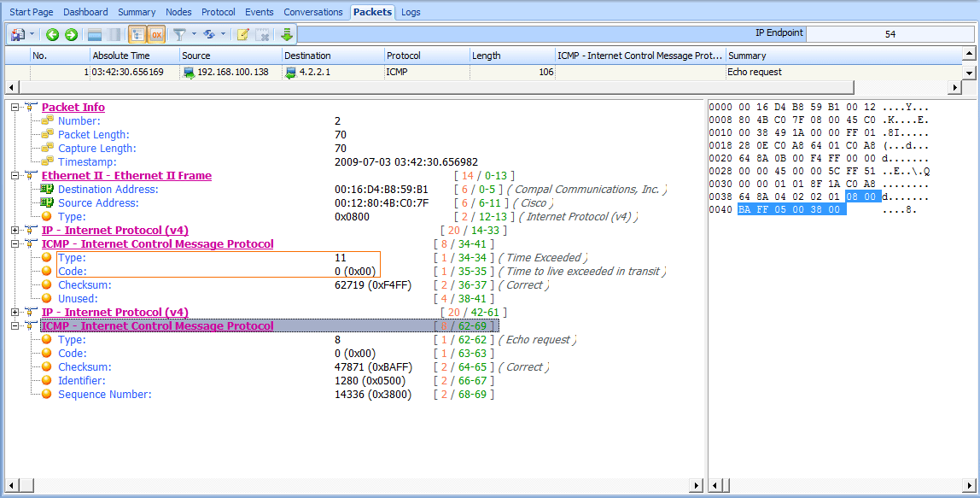Click decode pane right scroll arrow
Screen dimensions: 980x498
pos(697,485)
